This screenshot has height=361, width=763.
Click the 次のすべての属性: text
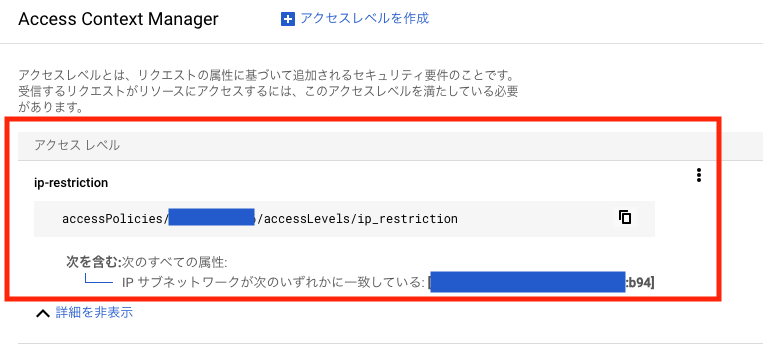[x=174, y=263]
